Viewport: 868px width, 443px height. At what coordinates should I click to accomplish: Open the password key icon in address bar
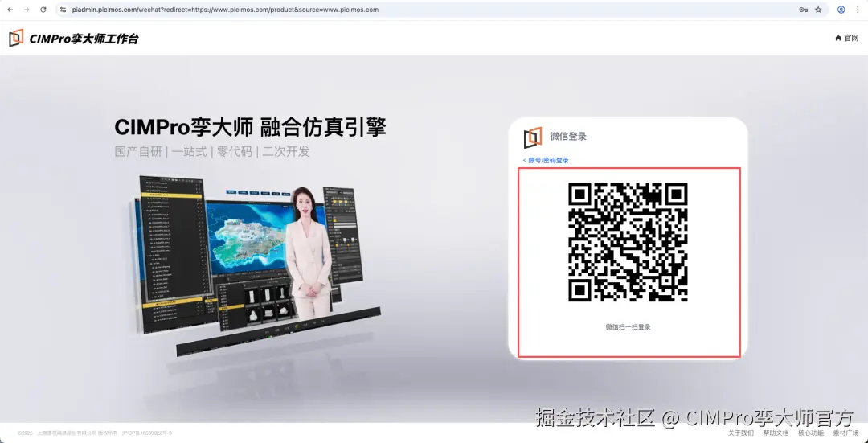point(803,10)
